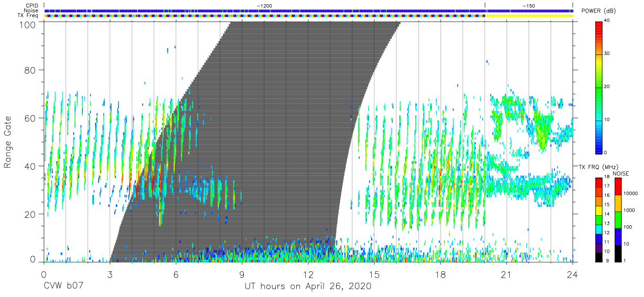
Task: Click the x-axis title UT hours on April 26, 2020
Action: 308,287
